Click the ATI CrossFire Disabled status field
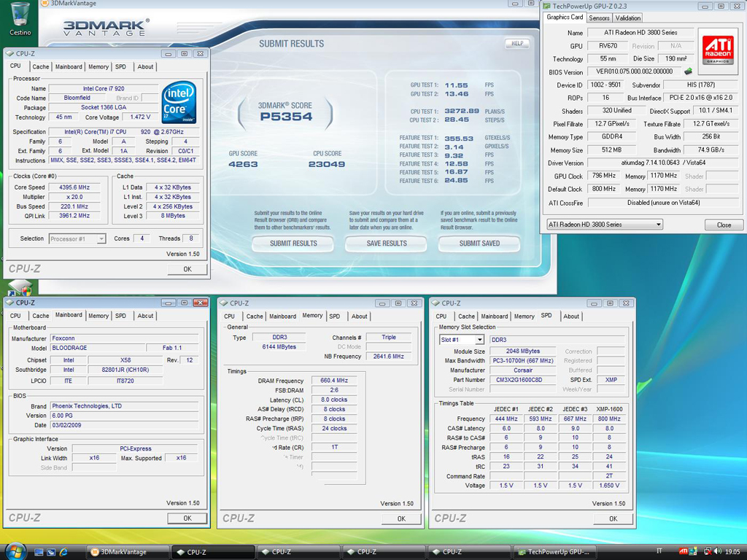Viewport: 747px width, 560px height. pyautogui.click(x=663, y=203)
